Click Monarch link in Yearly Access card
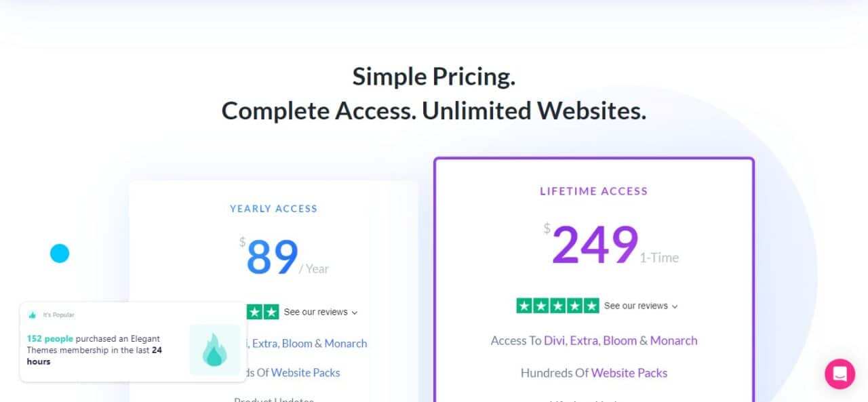Viewport: 868px width, 402px height. click(346, 344)
